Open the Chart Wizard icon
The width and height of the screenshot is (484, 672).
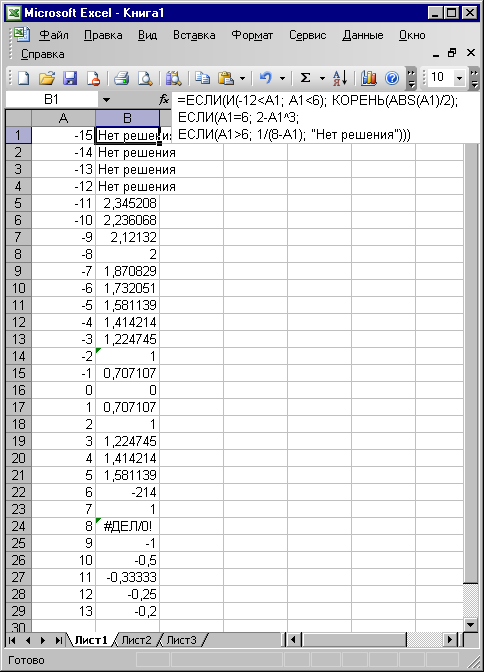tap(369, 78)
